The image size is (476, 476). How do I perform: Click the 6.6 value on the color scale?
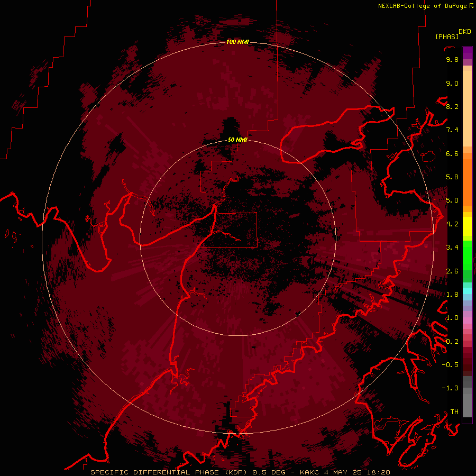tap(452, 153)
